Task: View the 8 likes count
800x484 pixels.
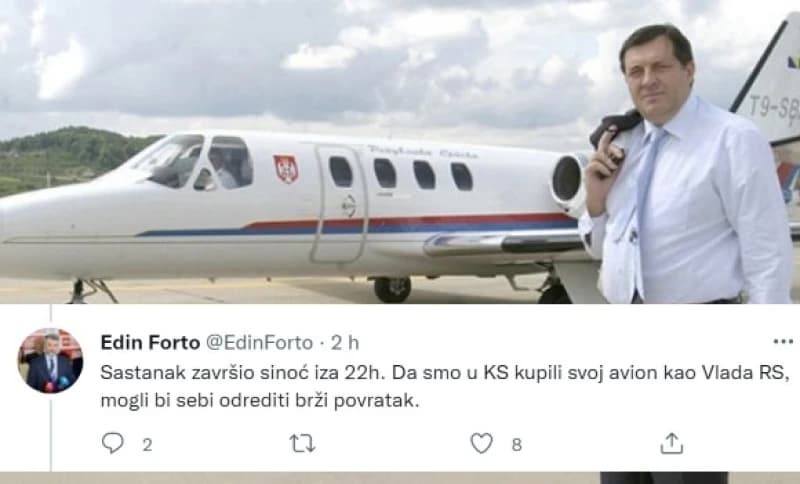Action: [516, 445]
